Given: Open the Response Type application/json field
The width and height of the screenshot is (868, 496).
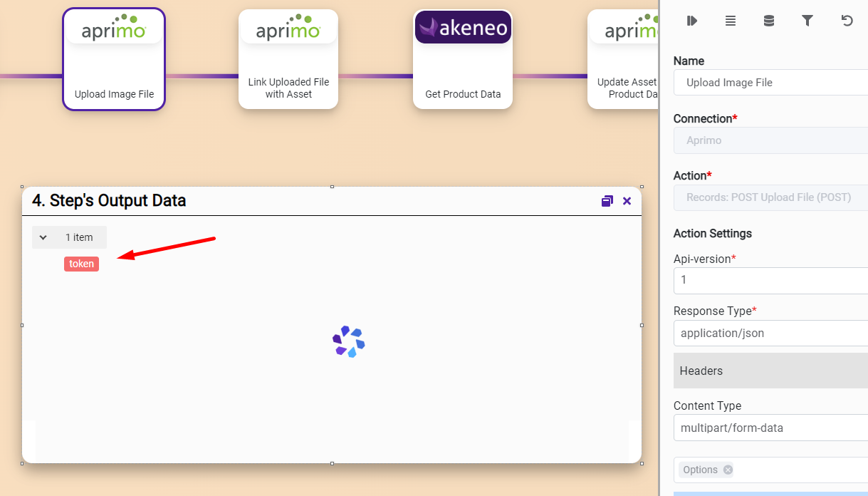Looking at the screenshot, I should tap(769, 333).
